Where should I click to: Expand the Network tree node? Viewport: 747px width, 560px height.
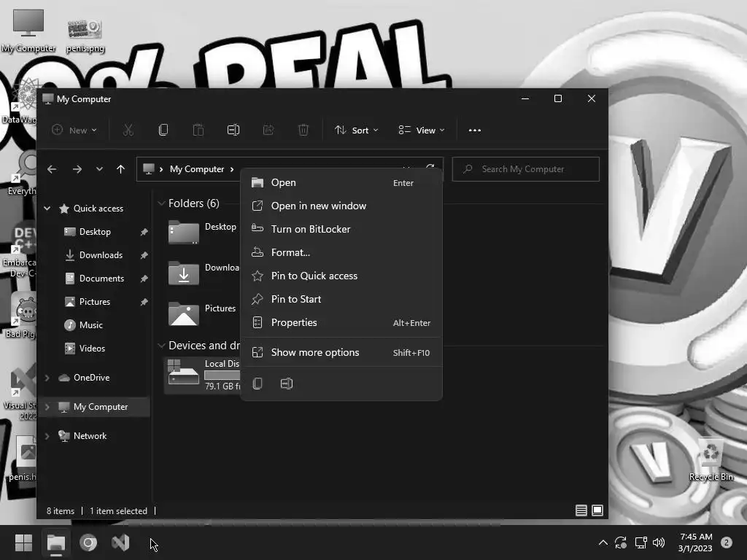click(x=47, y=436)
